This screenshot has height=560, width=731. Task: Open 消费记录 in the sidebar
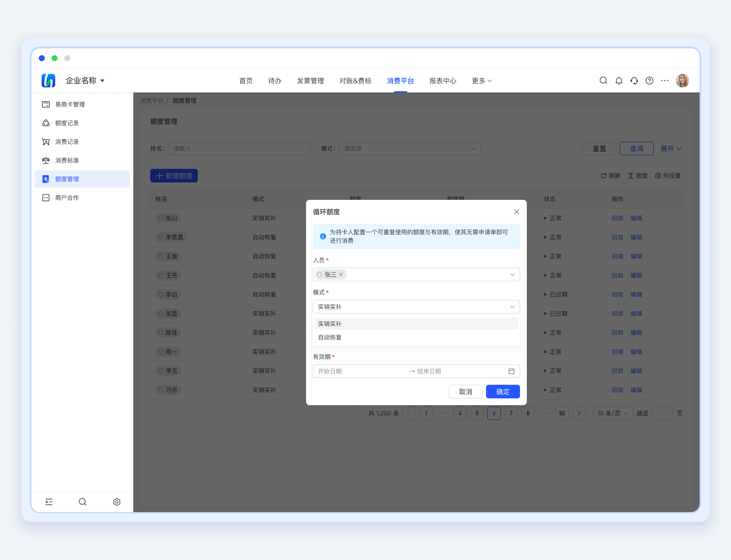67,142
